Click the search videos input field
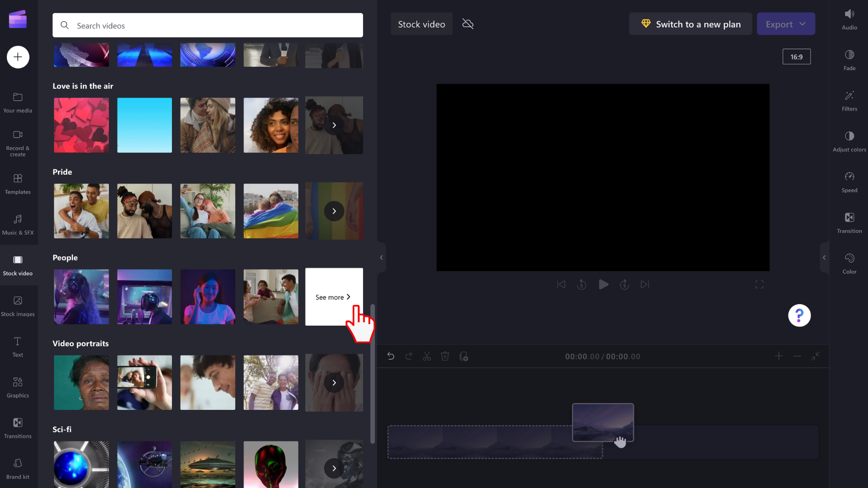 (x=208, y=25)
